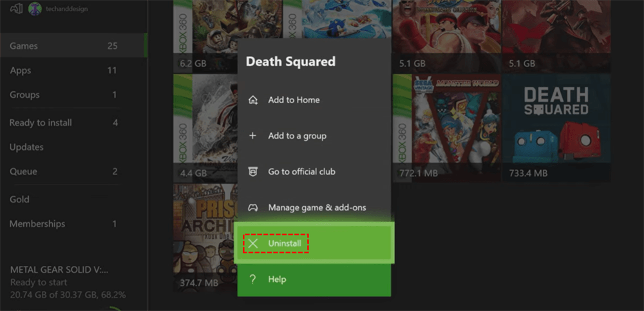This screenshot has height=311, width=644.
Task: View the download Queue
Action: [x=23, y=172]
